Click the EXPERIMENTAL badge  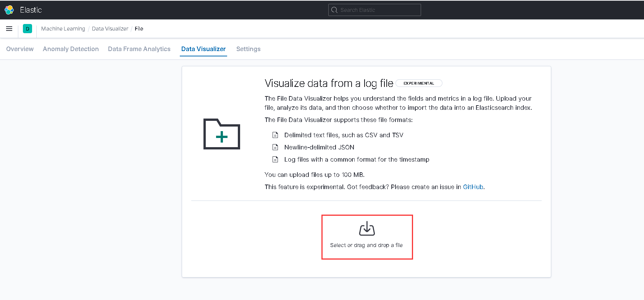tap(419, 83)
